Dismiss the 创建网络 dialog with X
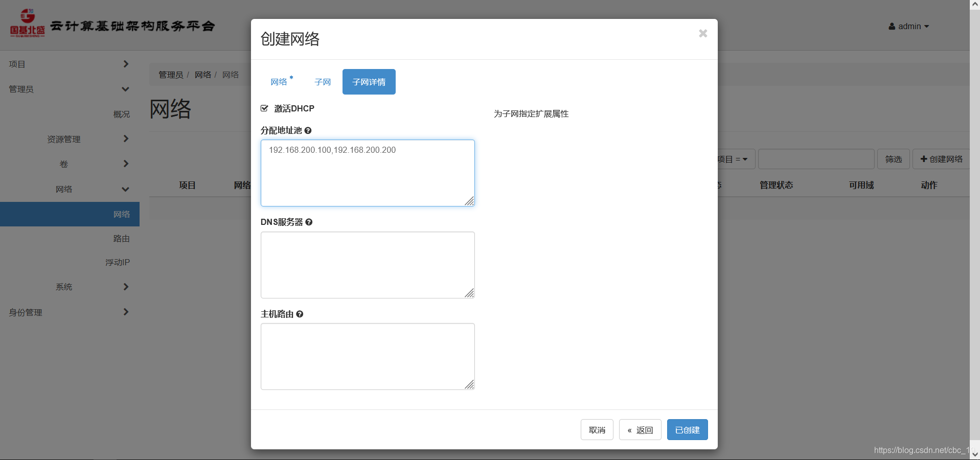Image resolution: width=980 pixels, height=460 pixels. tap(703, 33)
